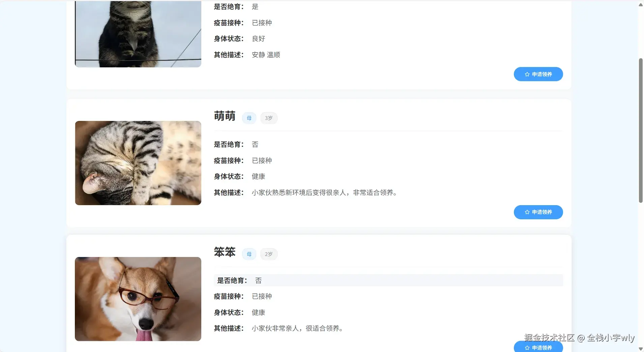Apply to adopt the top tabby cat

(538, 74)
